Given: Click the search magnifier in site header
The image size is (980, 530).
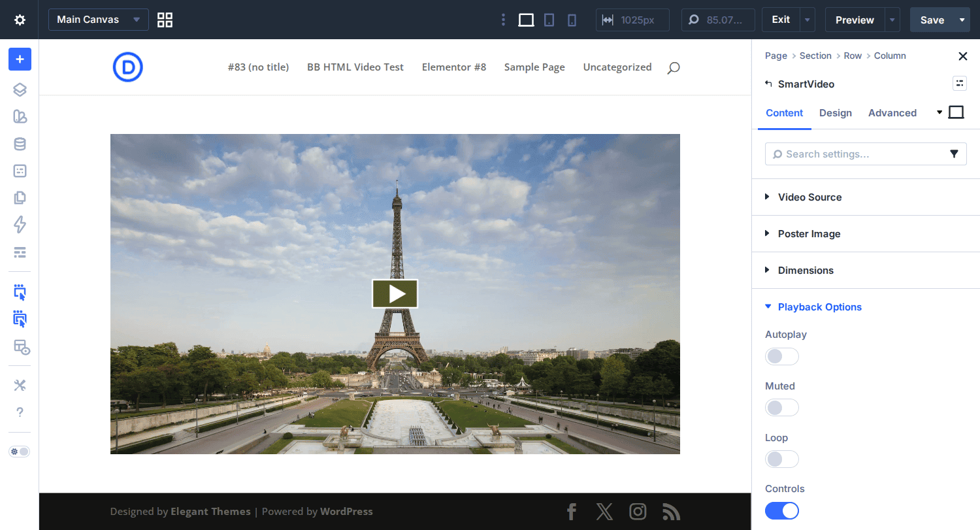Looking at the screenshot, I should [x=673, y=67].
